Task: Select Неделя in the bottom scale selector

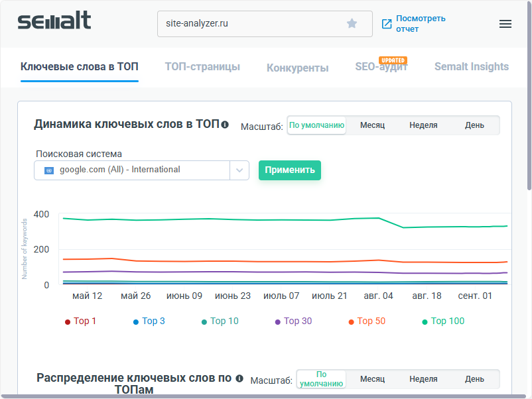Action: [423, 378]
